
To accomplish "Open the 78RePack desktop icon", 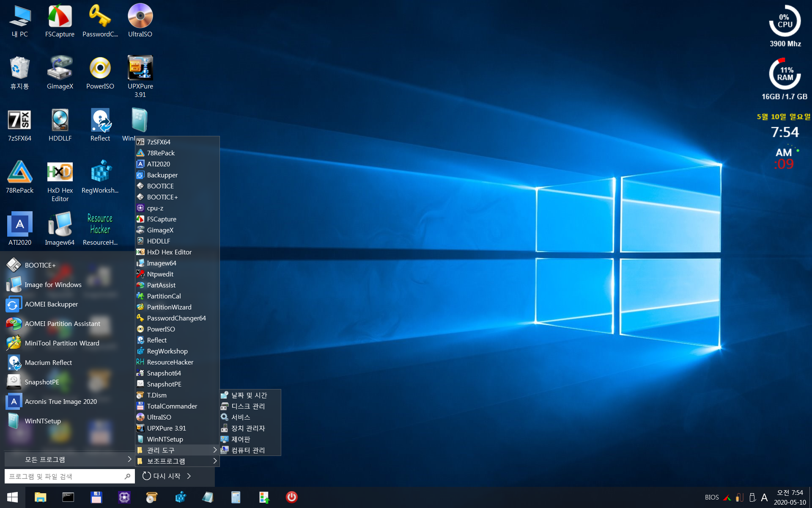I will point(19,177).
